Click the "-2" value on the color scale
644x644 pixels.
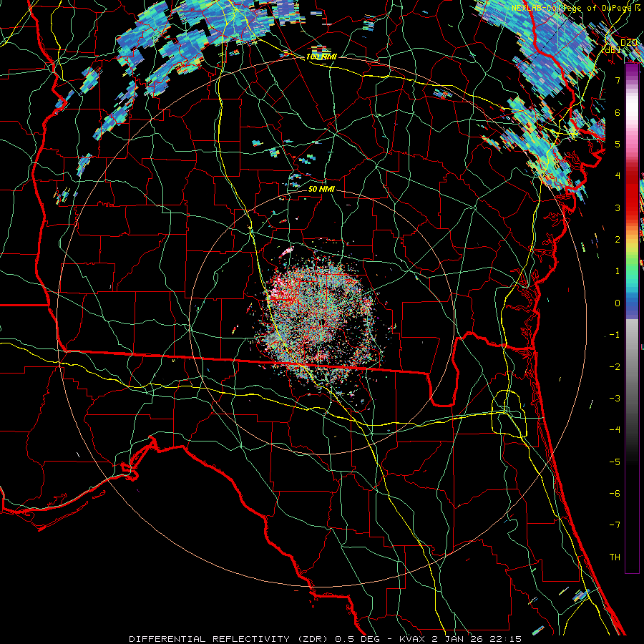click(x=615, y=367)
